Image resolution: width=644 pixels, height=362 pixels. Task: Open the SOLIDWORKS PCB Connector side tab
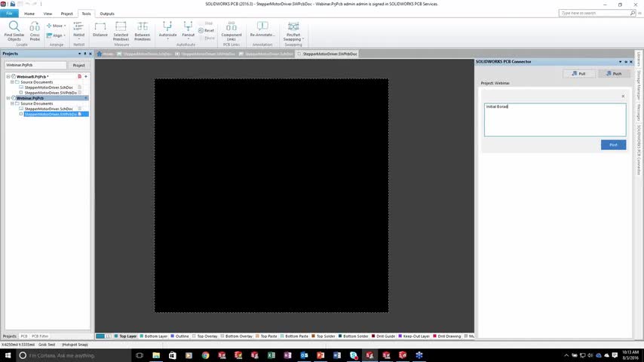click(639, 149)
